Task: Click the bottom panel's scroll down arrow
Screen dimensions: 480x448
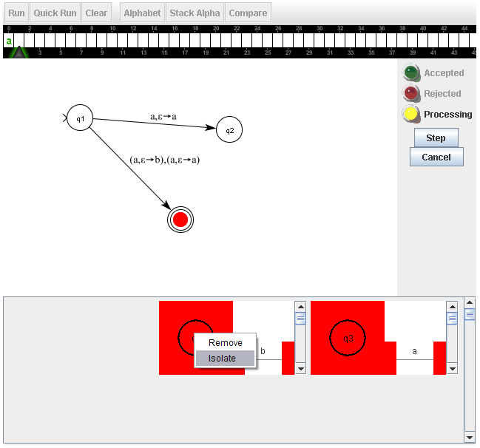Action: 469,436
